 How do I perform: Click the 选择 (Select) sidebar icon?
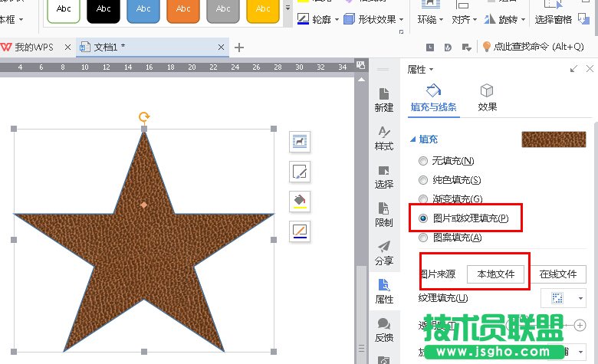coord(383,175)
